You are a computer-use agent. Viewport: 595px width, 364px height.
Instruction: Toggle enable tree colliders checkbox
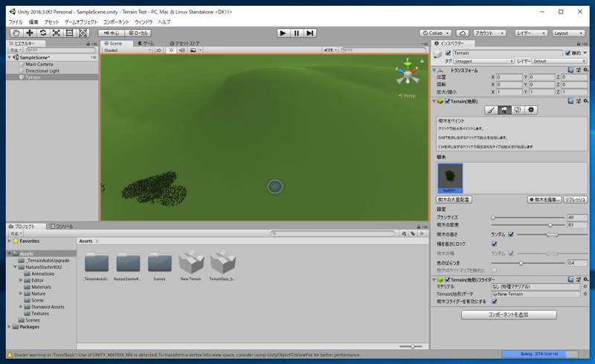pyautogui.click(x=494, y=302)
